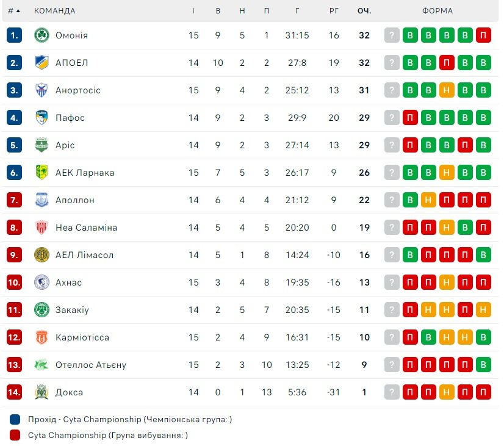Open the Аполлон team link

[74, 200]
